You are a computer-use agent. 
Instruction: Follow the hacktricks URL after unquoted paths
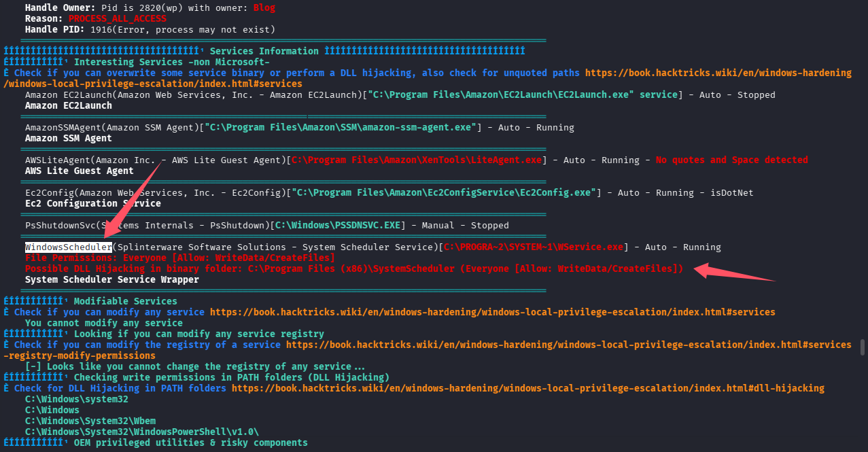click(718, 73)
